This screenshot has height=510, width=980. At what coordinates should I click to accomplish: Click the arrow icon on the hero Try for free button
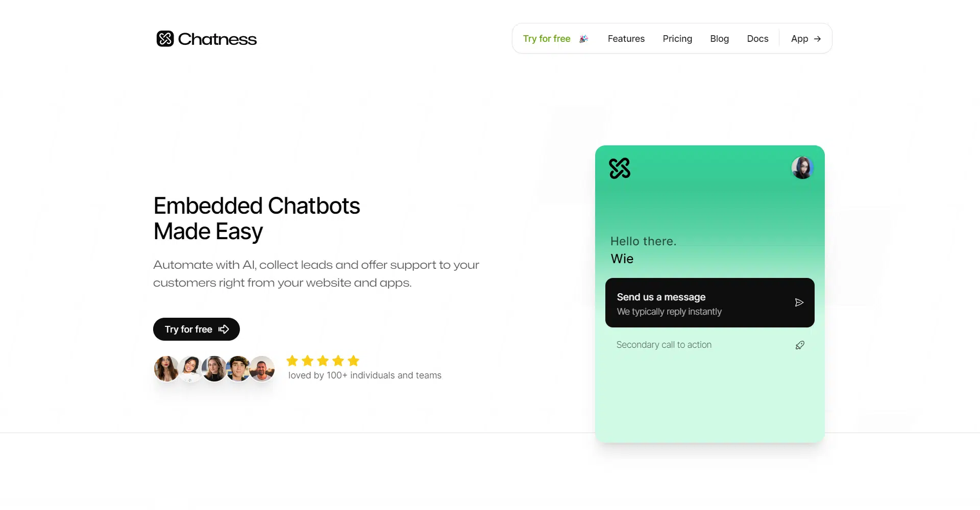tap(224, 329)
